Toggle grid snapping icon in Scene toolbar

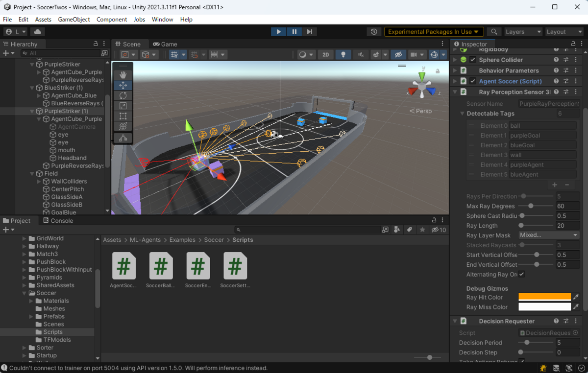coord(195,55)
